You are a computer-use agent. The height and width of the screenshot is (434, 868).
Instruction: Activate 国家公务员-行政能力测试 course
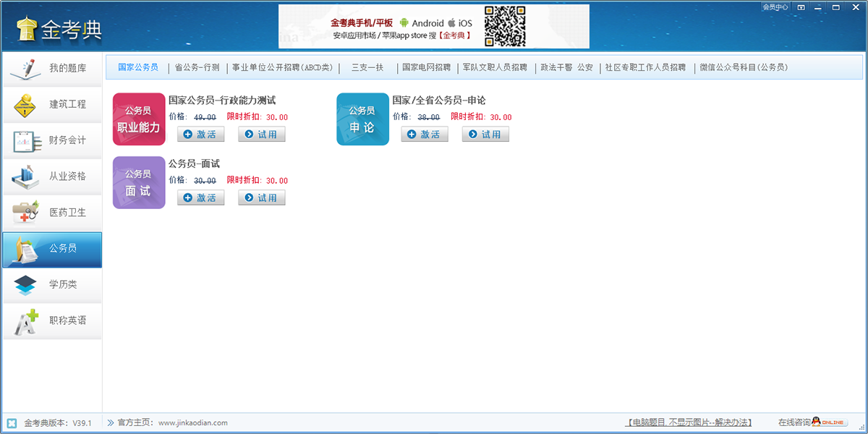200,135
